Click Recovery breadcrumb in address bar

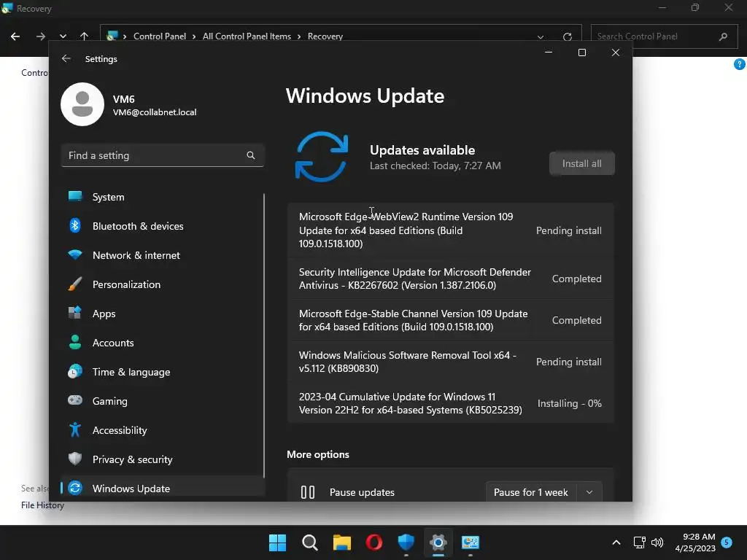(x=325, y=36)
